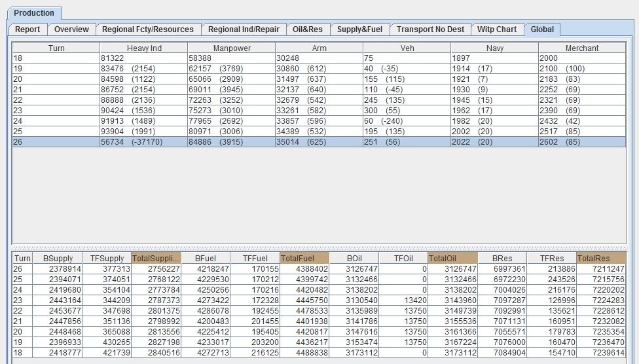Select TFOil value 13420
The image size is (639, 364).
[x=403, y=300]
